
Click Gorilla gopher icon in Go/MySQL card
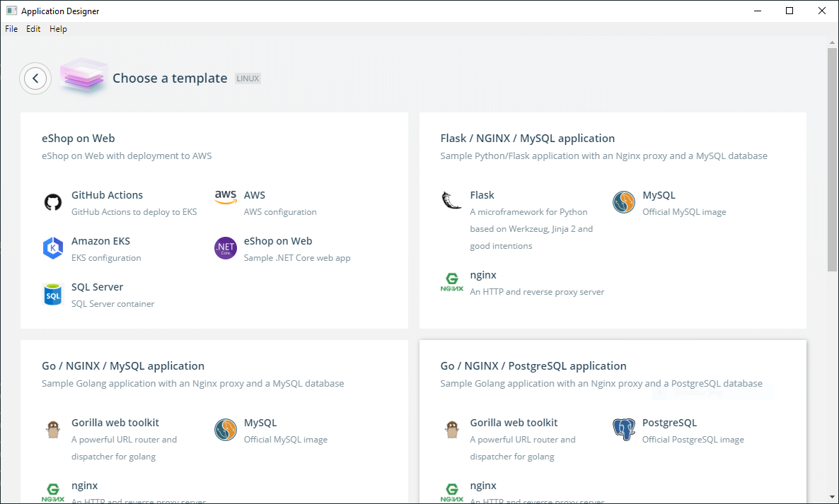53,429
